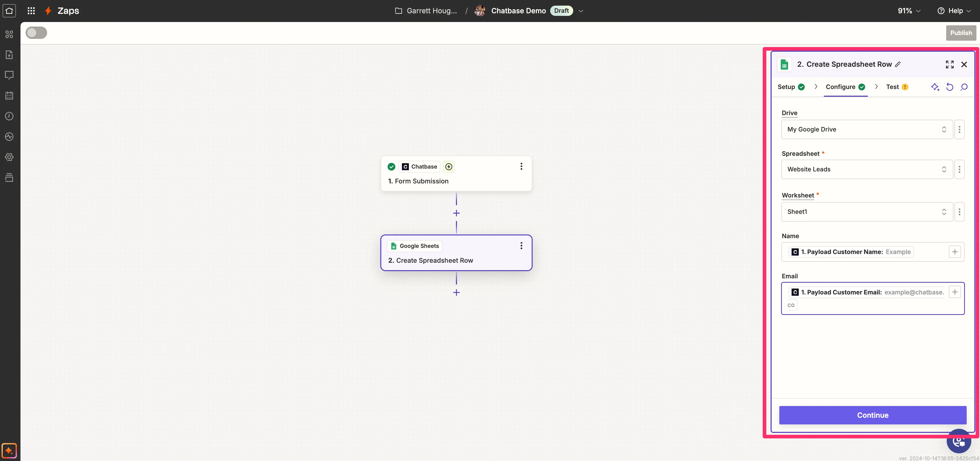The image size is (980, 461).
Task: Open the apps grid menu
Action: (31, 11)
